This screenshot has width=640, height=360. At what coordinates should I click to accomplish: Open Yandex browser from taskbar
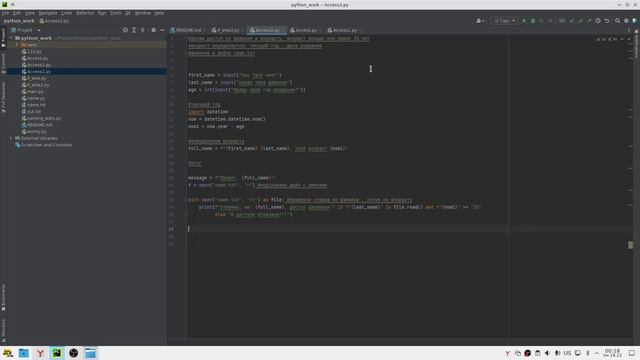coord(40,353)
